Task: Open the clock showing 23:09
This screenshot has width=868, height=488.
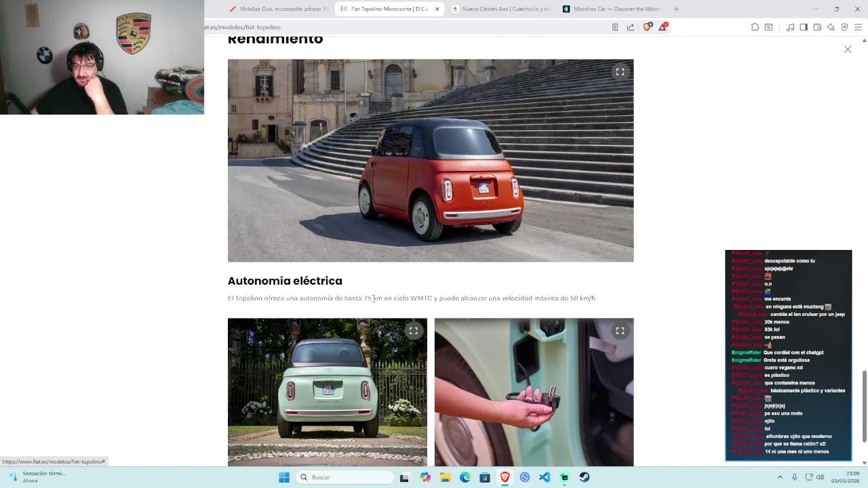Action: point(845,477)
